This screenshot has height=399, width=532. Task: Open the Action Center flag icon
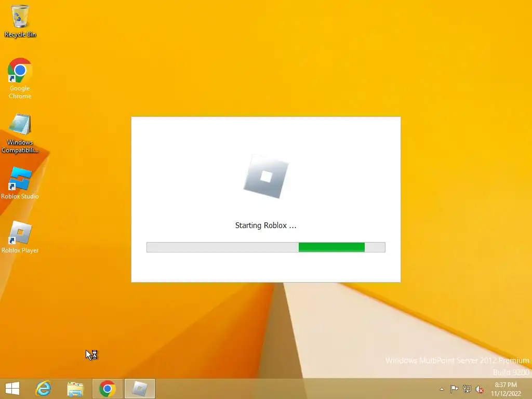click(454, 389)
